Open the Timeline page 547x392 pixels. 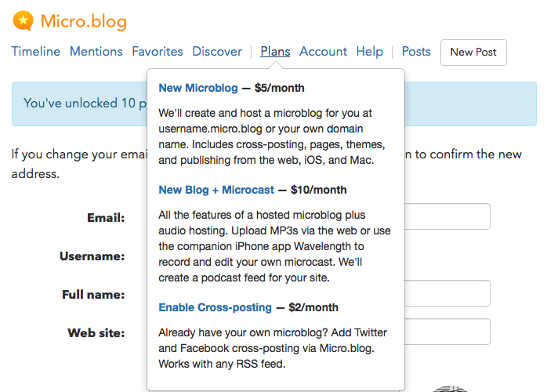coord(36,51)
